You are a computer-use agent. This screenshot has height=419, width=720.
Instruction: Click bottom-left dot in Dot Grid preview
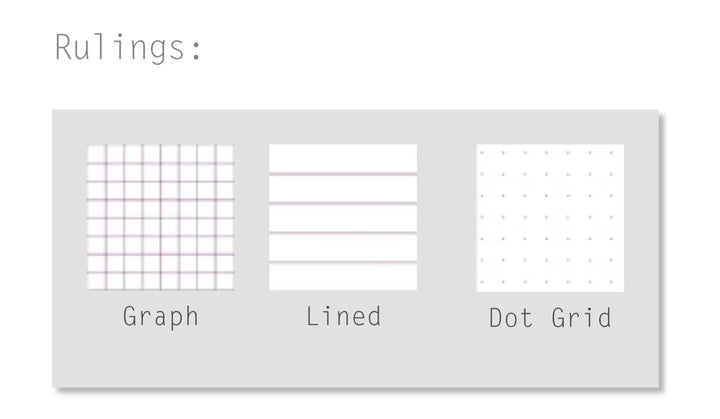tap(483, 282)
